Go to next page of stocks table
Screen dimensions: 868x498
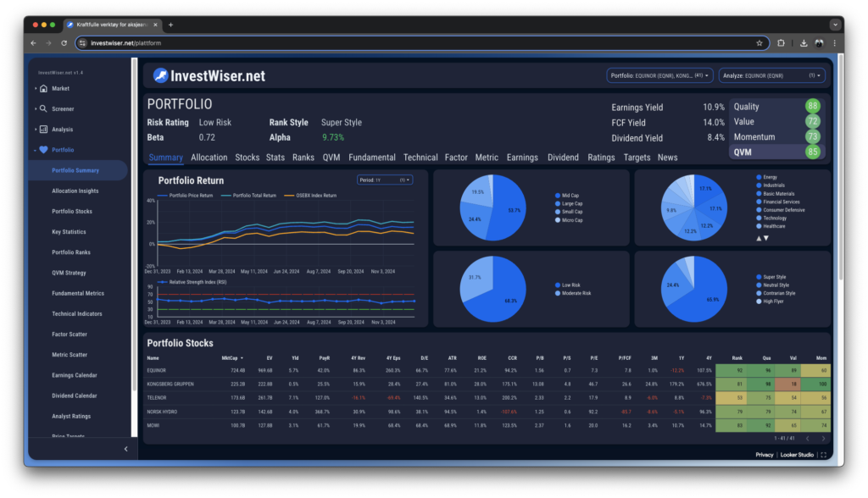pos(823,438)
